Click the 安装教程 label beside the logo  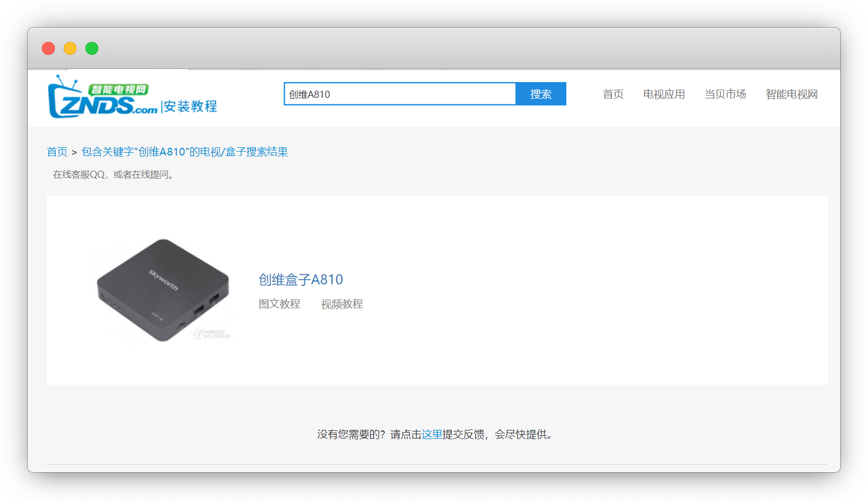pyautogui.click(x=190, y=107)
